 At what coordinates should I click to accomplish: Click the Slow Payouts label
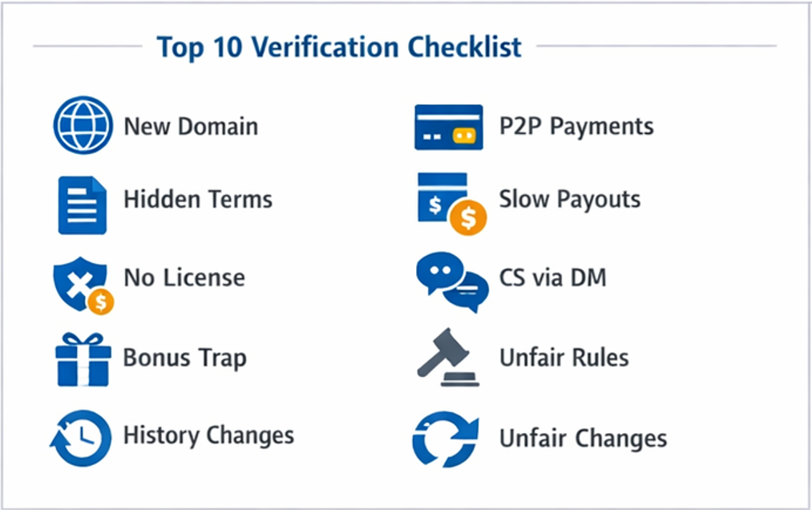tap(570, 199)
